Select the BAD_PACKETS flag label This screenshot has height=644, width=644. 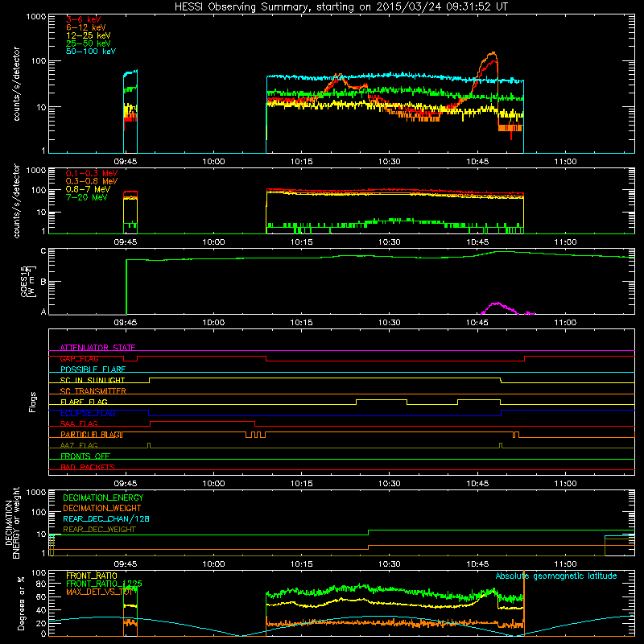(88, 467)
